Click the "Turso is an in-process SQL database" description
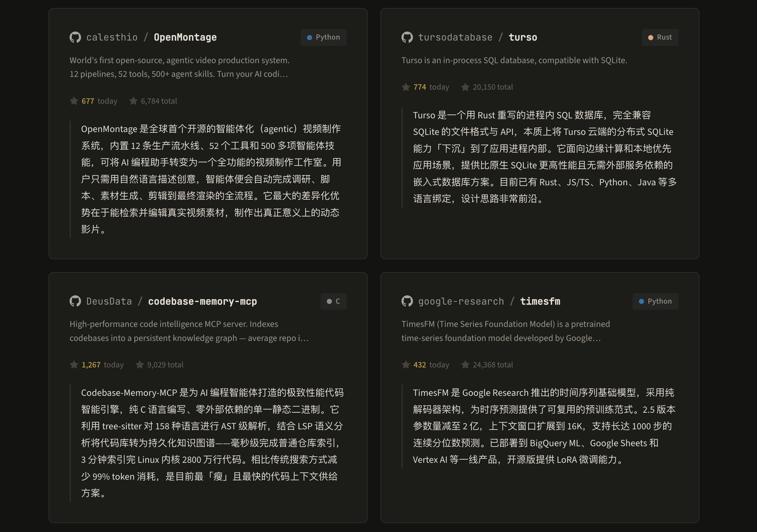The image size is (757, 532). 514,60
